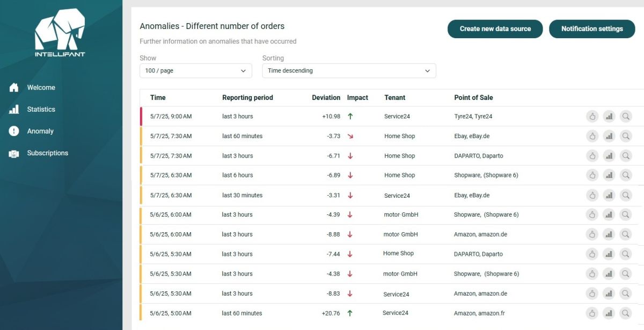This screenshot has height=330, width=644.
Task: Open bar chart icon for the +20.76 deviation row
Action: point(609,313)
